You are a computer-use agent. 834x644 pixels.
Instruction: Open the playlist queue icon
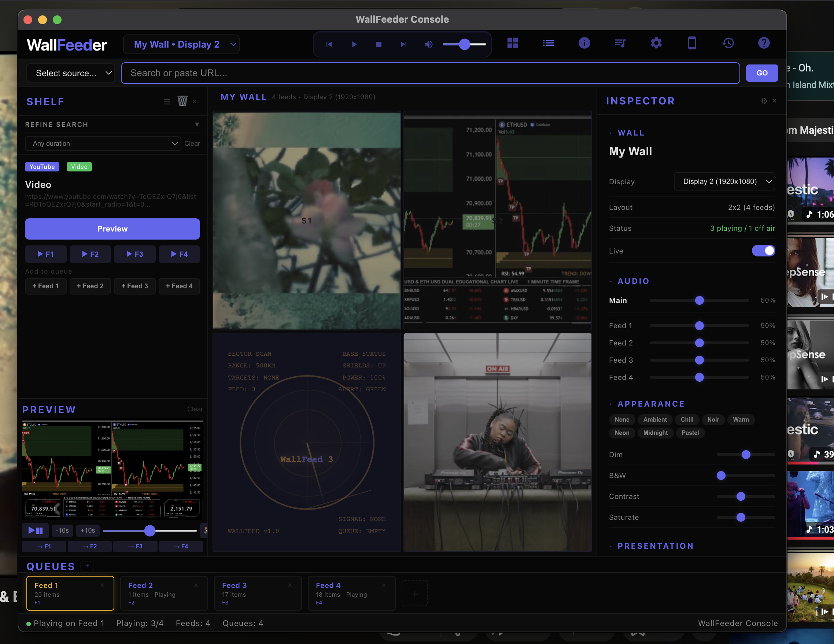pos(620,43)
